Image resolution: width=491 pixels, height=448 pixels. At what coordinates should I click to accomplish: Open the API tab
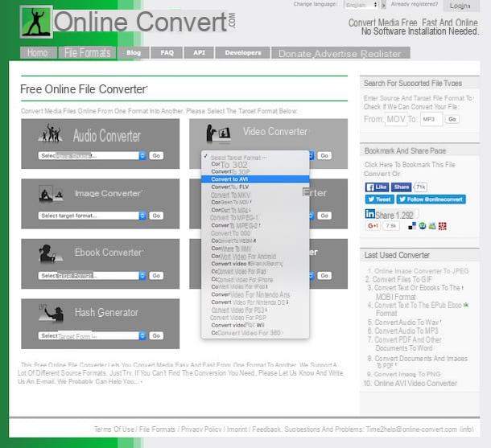[x=199, y=52]
